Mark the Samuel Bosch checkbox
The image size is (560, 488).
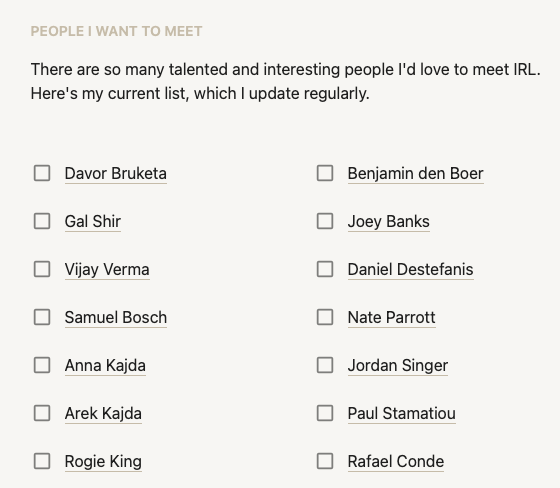[42, 317]
